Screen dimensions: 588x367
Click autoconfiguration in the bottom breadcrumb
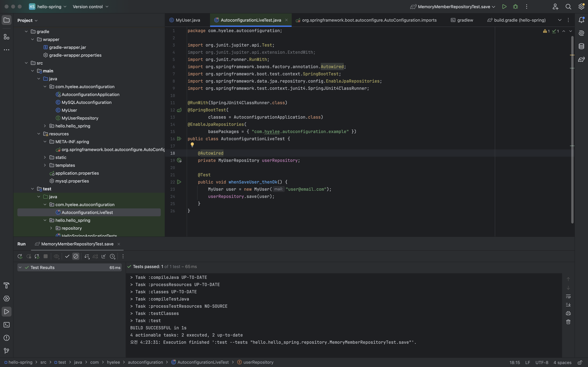pyautogui.click(x=145, y=362)
